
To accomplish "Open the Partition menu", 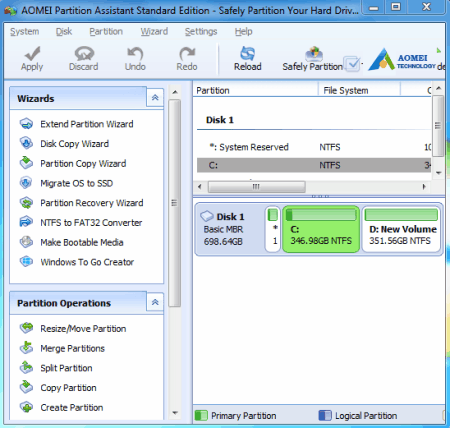I will pos(106,31).
